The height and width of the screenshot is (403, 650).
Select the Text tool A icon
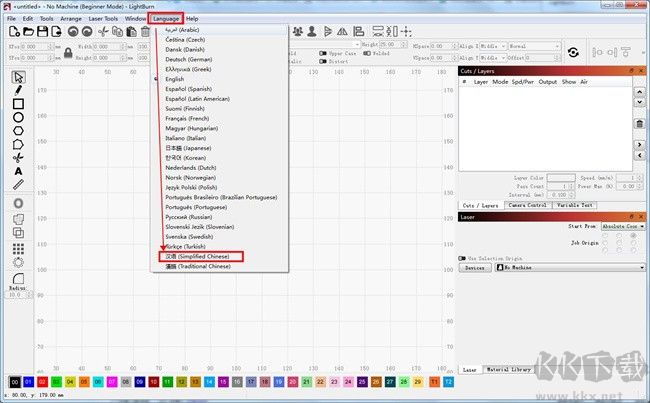(x=18, y=171)
